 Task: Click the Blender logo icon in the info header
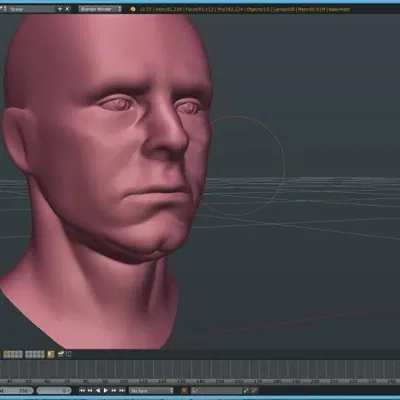[133, 9]
